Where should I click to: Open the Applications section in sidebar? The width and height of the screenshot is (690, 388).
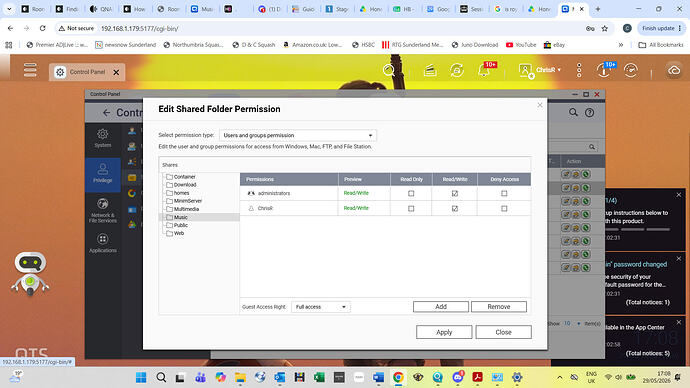pos(103,243)
